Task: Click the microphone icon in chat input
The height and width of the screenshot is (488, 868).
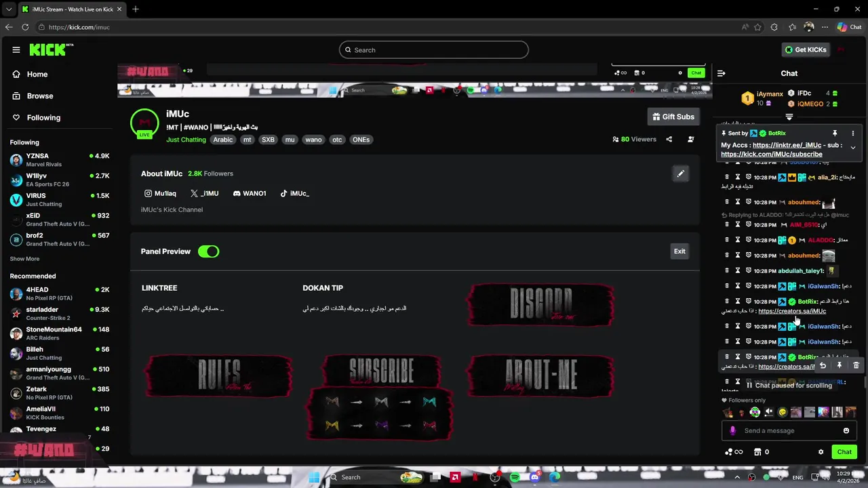Action: (x=732, y=430)
